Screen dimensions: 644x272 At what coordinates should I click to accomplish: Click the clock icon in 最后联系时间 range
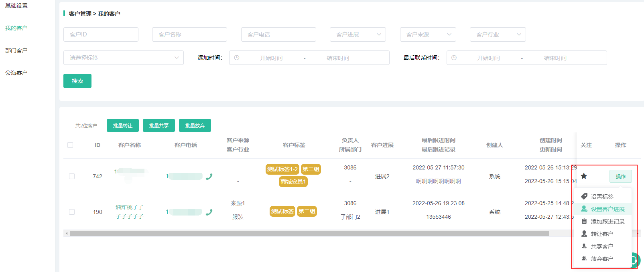pyautogui.click(x=454, y=58)
